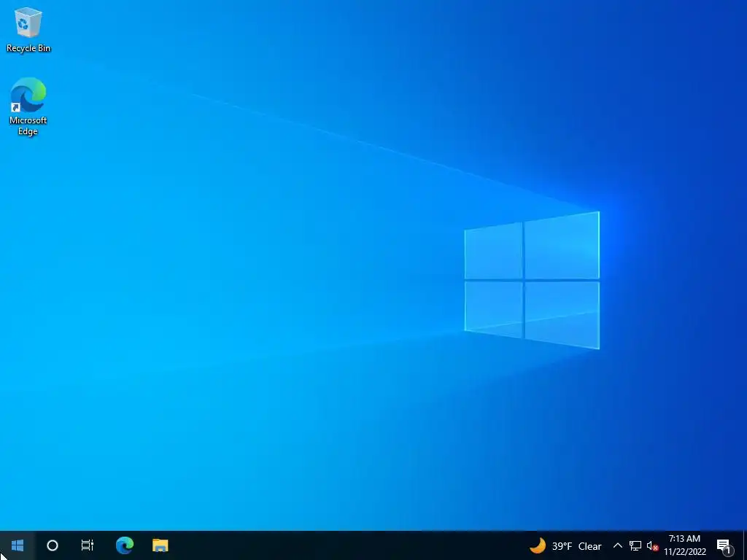
Task: Select the Microsoft Edge desktop shortcut
Action: pos(28,106)
